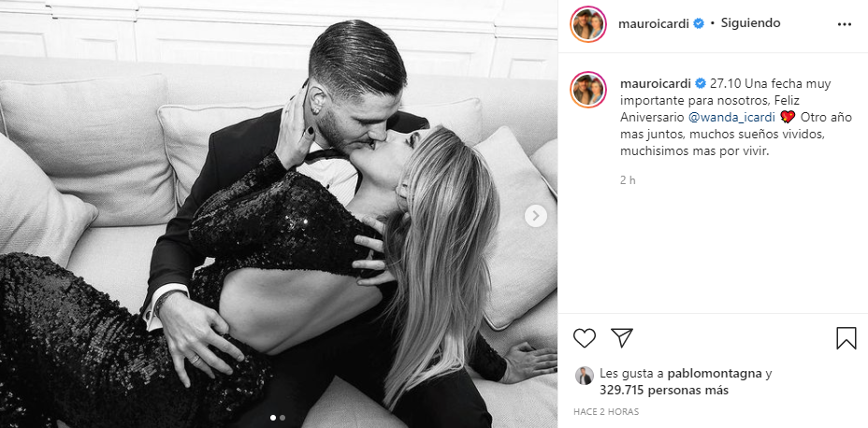The height and width of the screenshot is (428, 868).
Task: Go to next photo with arrow
Action: 536,216
